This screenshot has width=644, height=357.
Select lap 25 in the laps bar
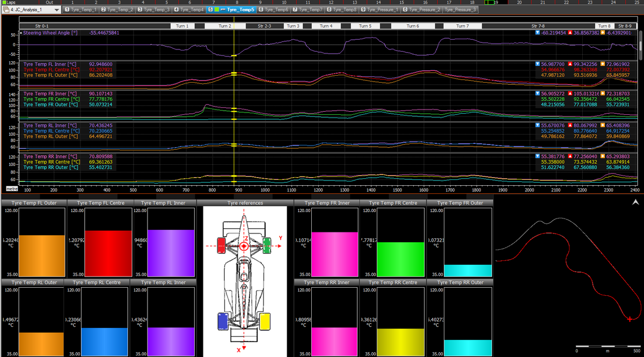tap(637, 3)
